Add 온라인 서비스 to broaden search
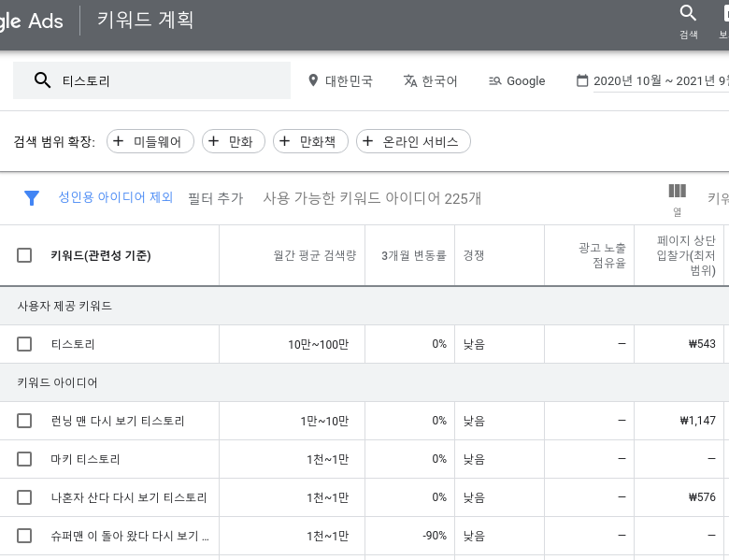729x560 pixels. [413, 141]
